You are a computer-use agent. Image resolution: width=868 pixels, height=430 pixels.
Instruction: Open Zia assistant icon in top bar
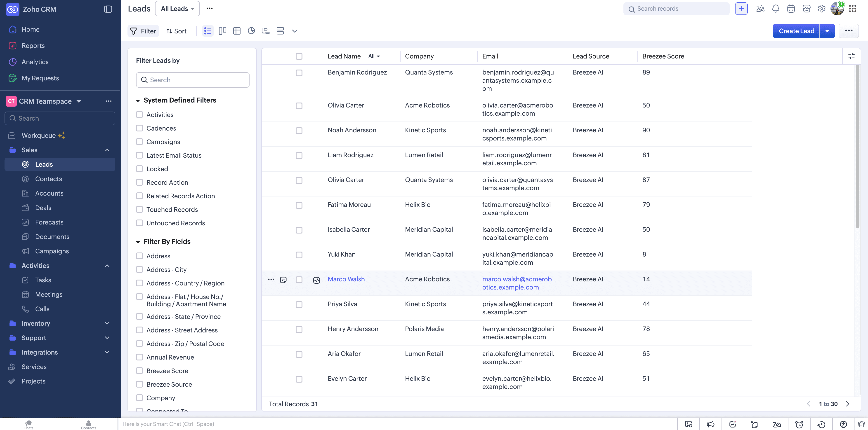pos(760,9)
